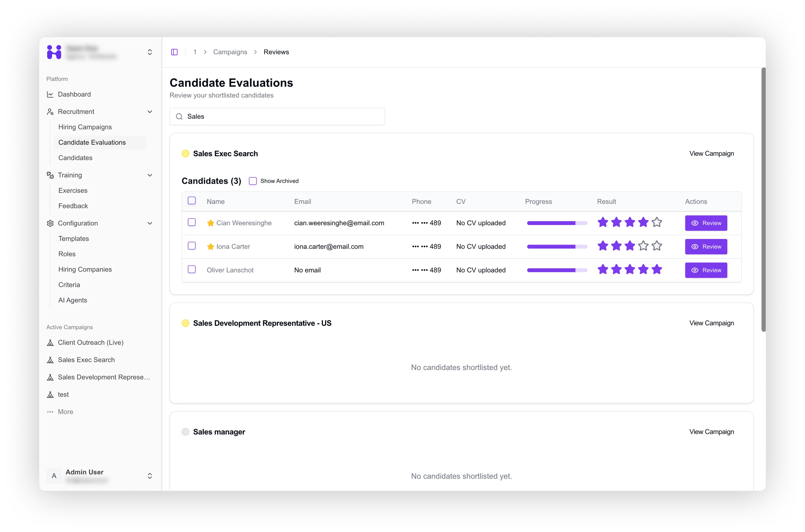Click the Configuration gear icon
Viewport: 805px width, 532px height.
click(50, 223)
